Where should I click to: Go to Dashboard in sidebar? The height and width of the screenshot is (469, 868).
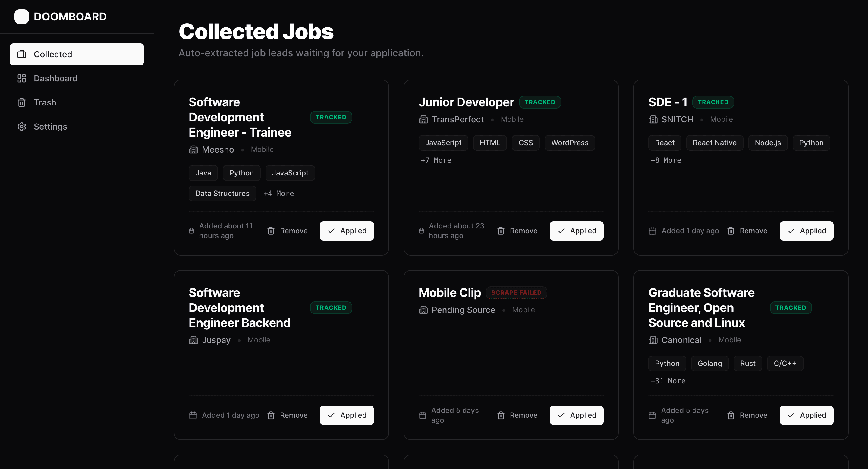point(55,78)
